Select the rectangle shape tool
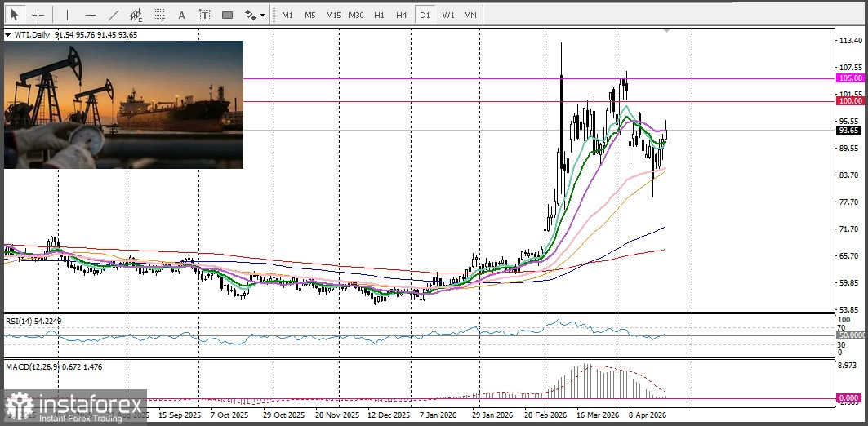 [227, 15]
